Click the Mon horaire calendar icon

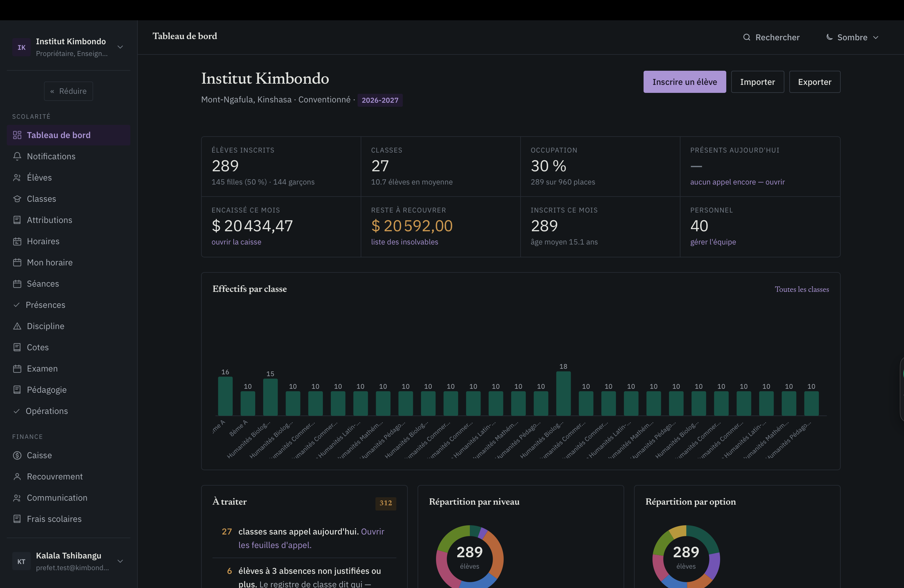pyautogui.click(x=17, y=262)
